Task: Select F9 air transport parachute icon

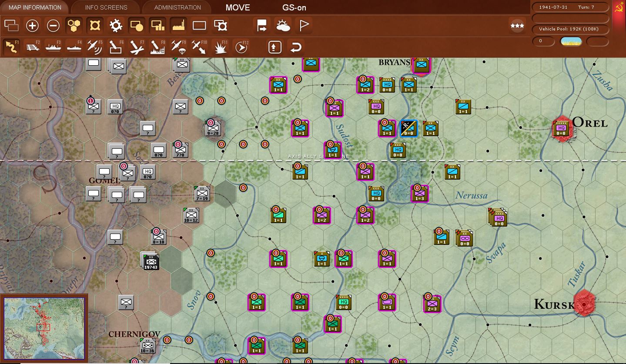Action: coord(178,47)
